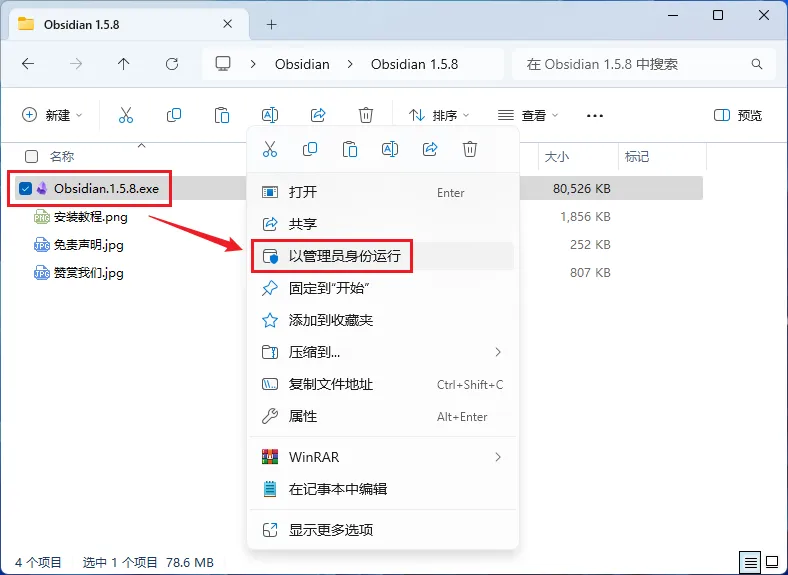Click the Share icon in the command bar
Image resolution: width=788 pixels, height=575 pixels.
tap(318, 115)
